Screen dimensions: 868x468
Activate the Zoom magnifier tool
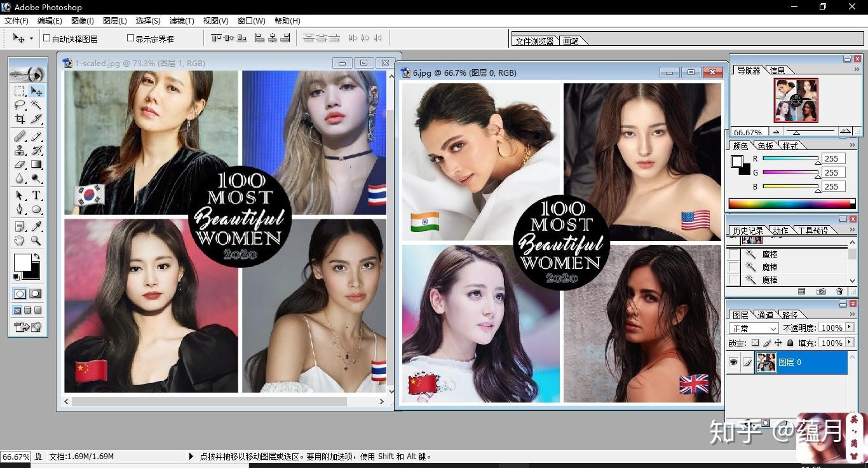[36, 240]
